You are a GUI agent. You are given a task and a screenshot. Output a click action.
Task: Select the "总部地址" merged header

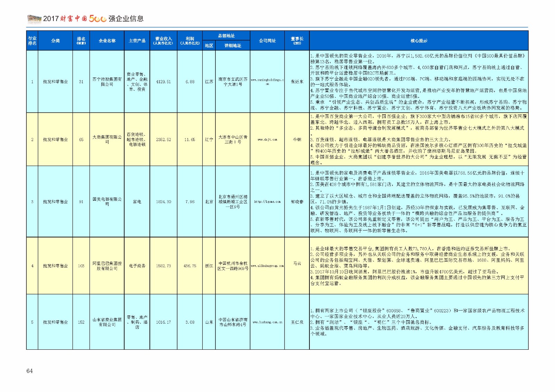click(x=226, y=36)
